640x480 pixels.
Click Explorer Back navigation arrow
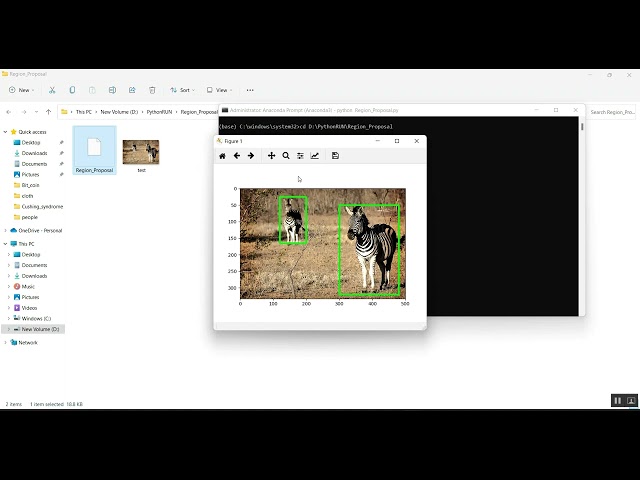tap(9, 112)
